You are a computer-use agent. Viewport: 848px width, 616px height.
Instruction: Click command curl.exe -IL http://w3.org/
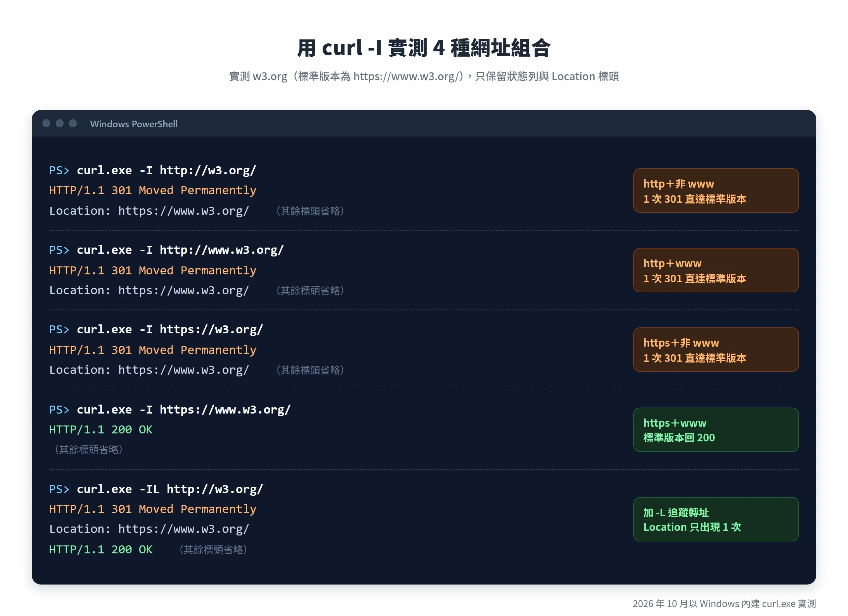pos(170,489)
